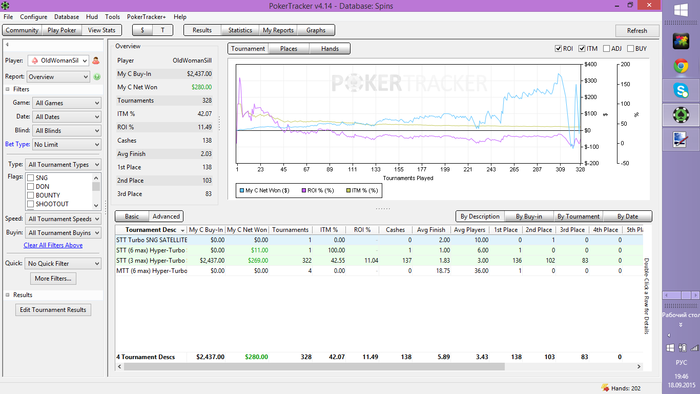Open the Date filter dropdown
The width and height of the screenshot is (700, 394).
pos(67,117)
